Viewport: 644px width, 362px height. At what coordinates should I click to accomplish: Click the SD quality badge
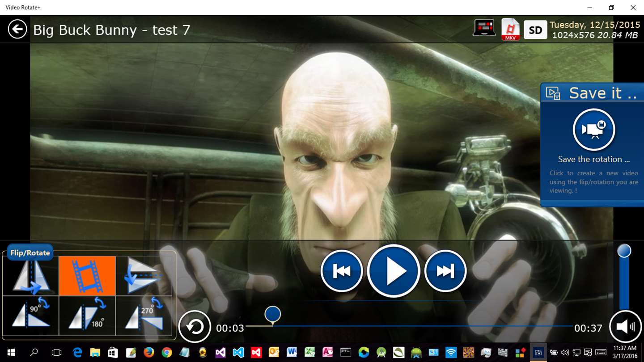click(x=535, y=30)
